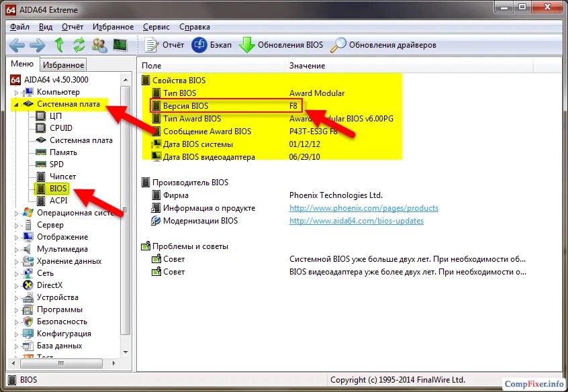Select Память in the tree
Image resolution: width=568 pixels, height=392 pixels.
point(63,152)
